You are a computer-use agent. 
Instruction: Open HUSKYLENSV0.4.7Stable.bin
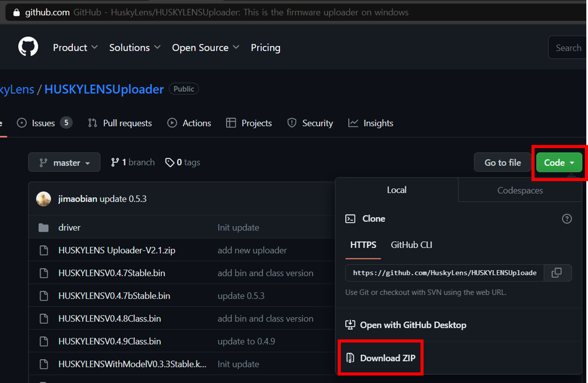point(112,273)
